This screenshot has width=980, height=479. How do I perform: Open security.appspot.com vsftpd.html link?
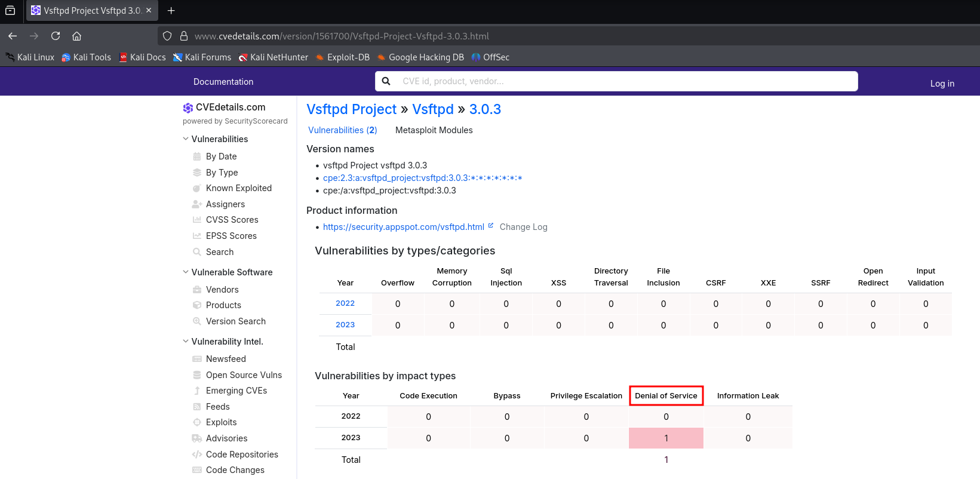404,227
